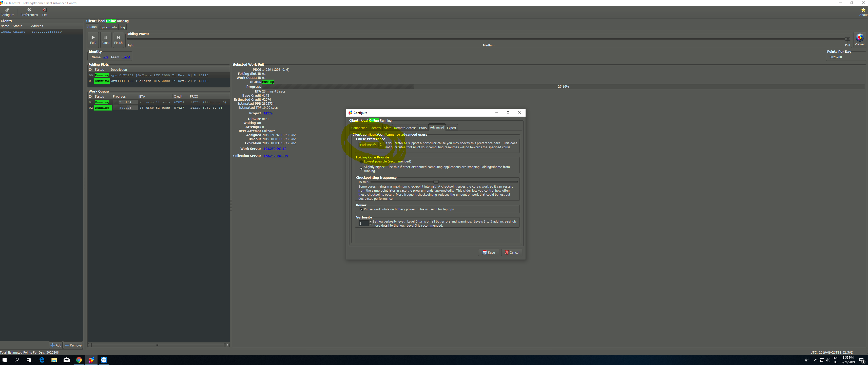The height and width of the screenshot is (365, 868).
Task: Select the Advanced tab in Configure
Action: click(x=437, y=127)
